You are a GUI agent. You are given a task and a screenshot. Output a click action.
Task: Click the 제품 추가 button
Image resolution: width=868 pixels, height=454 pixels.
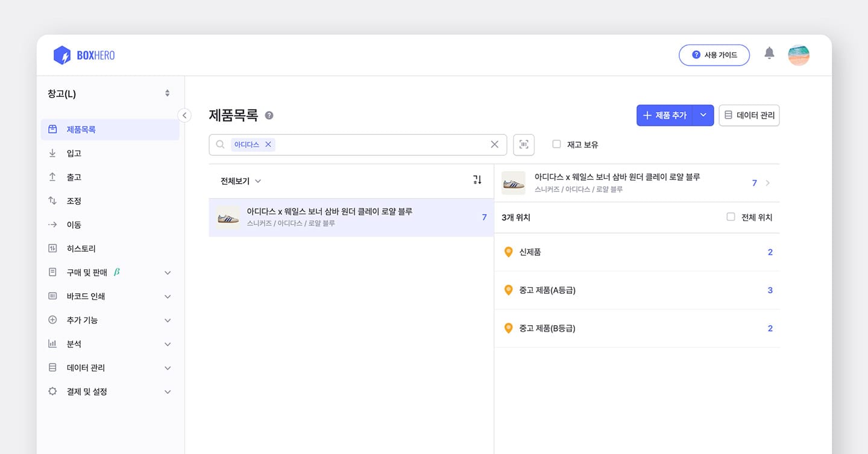pyautogui.click(x=665, y=115)
